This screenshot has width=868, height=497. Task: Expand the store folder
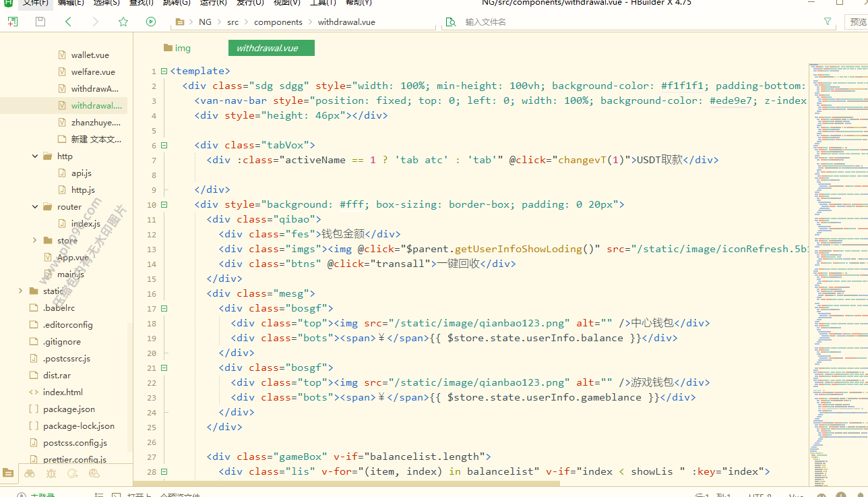pos(35,241)
